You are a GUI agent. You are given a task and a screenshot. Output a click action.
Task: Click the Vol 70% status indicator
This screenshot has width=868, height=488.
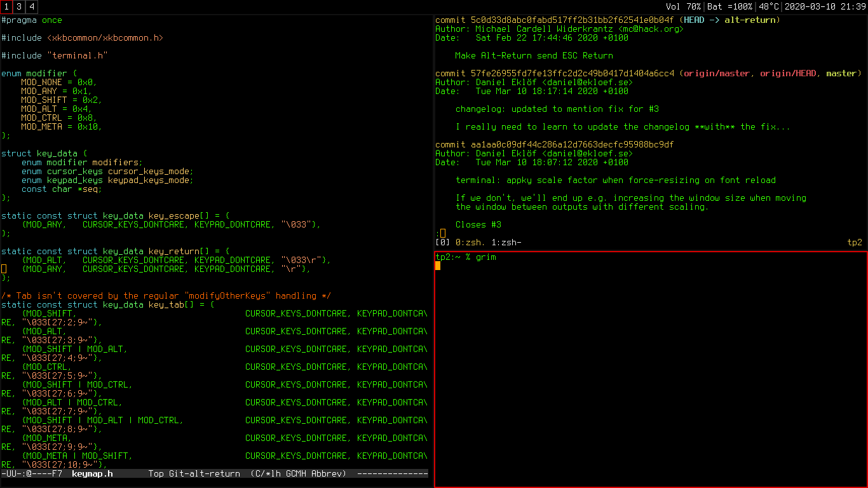click(x=683, y=7)
